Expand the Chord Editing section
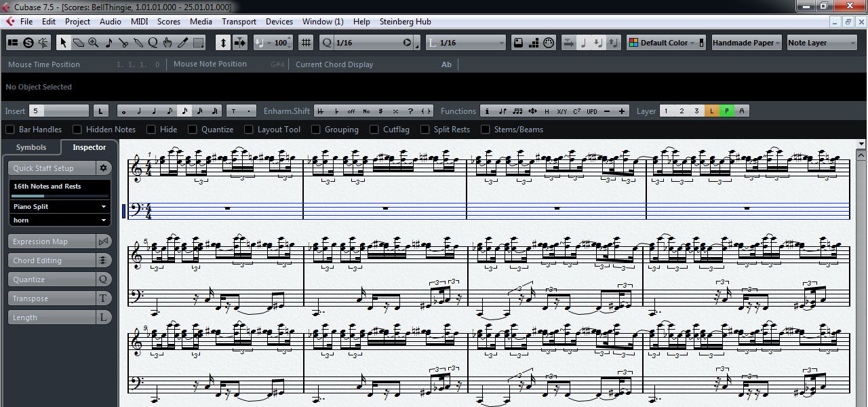 coord(52,260)
